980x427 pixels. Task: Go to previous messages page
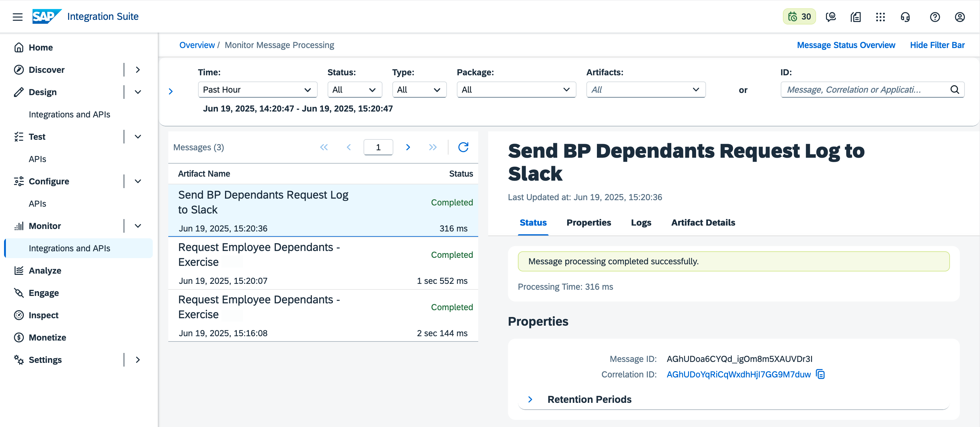tap(348, 147)
